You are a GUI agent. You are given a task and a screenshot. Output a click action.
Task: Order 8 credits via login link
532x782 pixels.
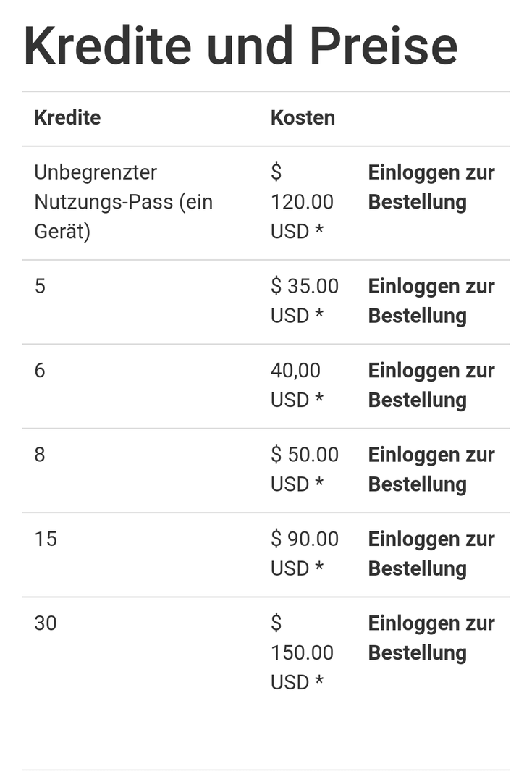coord(431,469)
